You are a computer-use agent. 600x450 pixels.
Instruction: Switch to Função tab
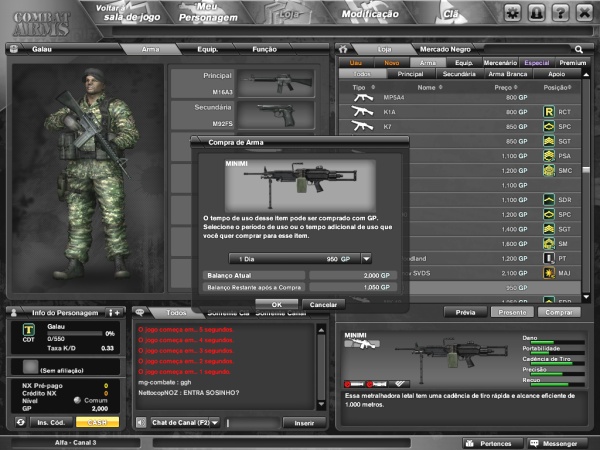click(264, 49)
